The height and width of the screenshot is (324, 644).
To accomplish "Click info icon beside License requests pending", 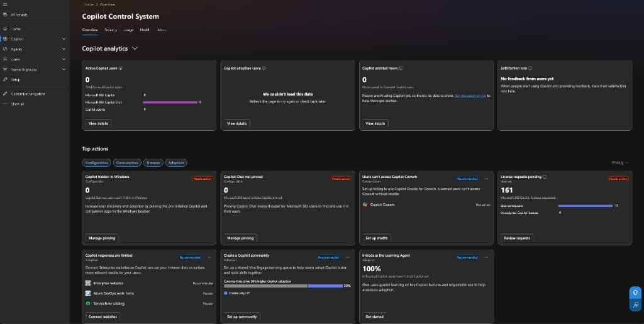I will click(x=545, y=177).
